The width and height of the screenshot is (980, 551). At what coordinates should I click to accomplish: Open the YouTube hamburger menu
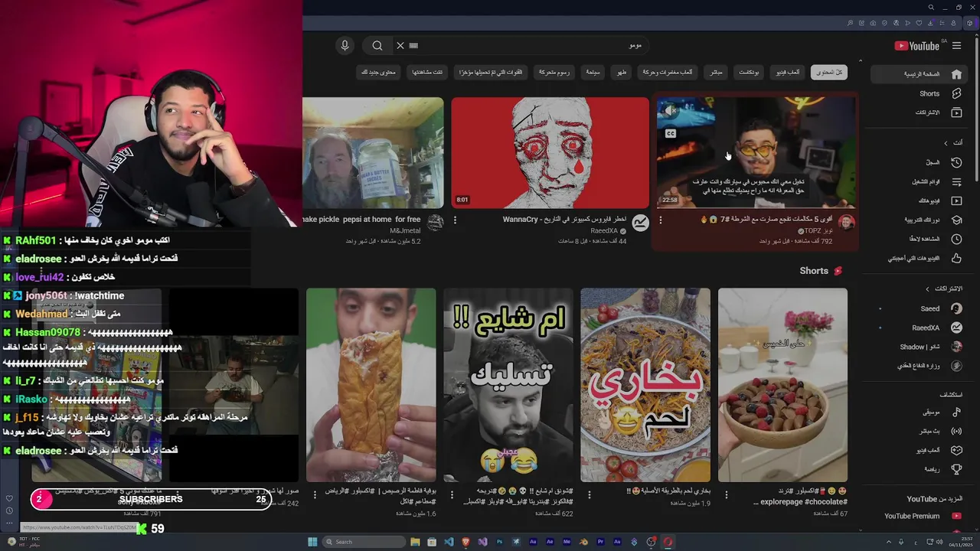click(x=956, y=46)
